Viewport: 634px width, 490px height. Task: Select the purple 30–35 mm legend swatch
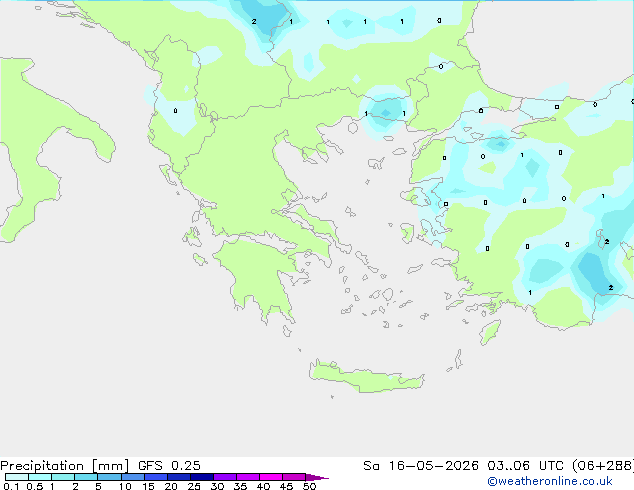[225, 477]
